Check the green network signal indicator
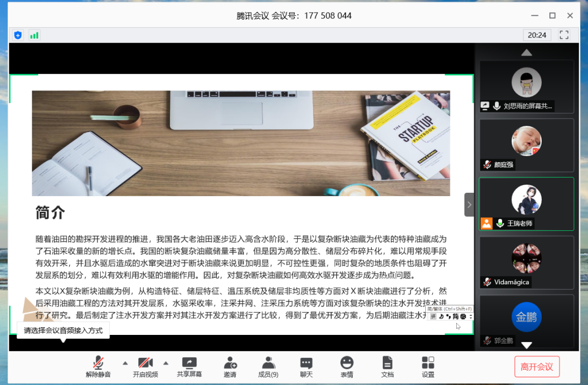588x385 pixels. [34, 35]
